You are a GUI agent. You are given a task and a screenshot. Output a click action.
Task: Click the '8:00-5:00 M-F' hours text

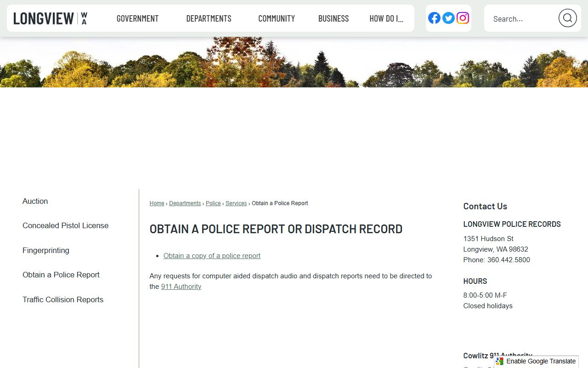[485, 295]
